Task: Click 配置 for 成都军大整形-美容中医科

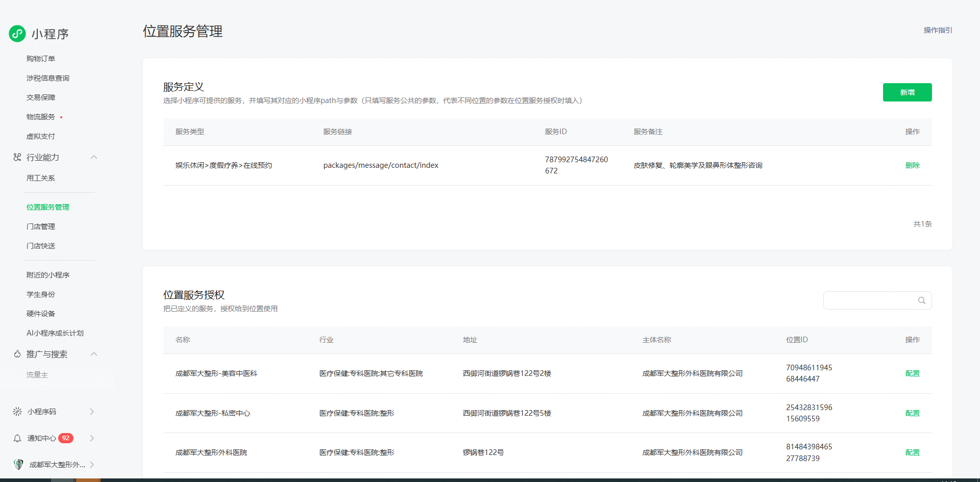Action: [x=913, y=373]
